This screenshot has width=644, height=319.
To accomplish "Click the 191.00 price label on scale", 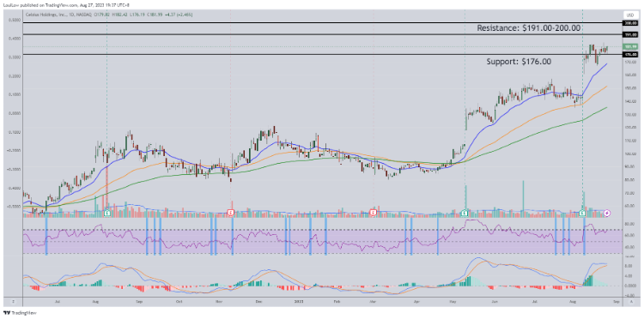I will coord(630,35).
